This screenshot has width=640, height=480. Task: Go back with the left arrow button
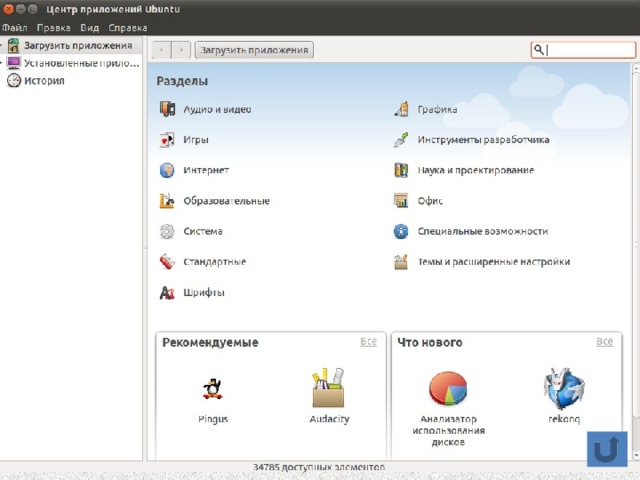(162, 50)
